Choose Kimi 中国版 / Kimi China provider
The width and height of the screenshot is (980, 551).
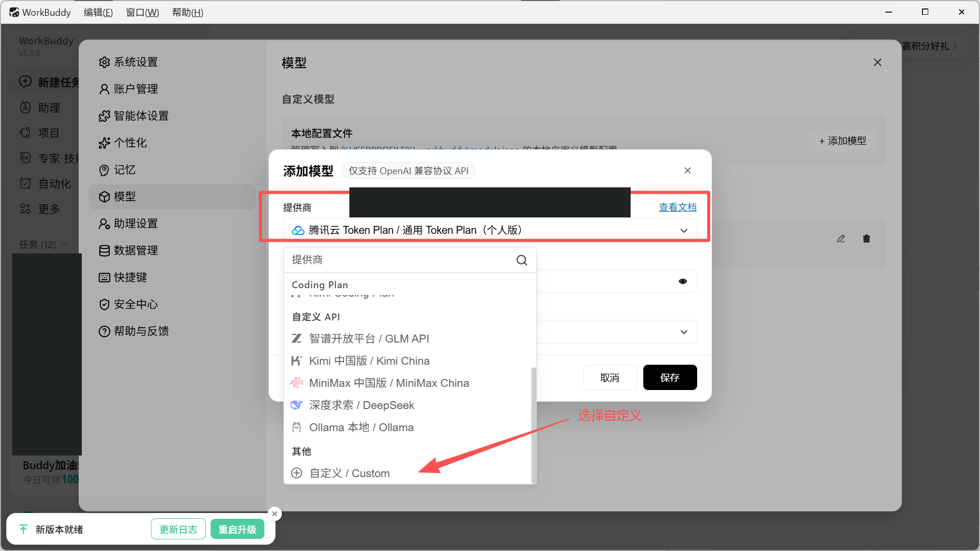pos(407,361)
